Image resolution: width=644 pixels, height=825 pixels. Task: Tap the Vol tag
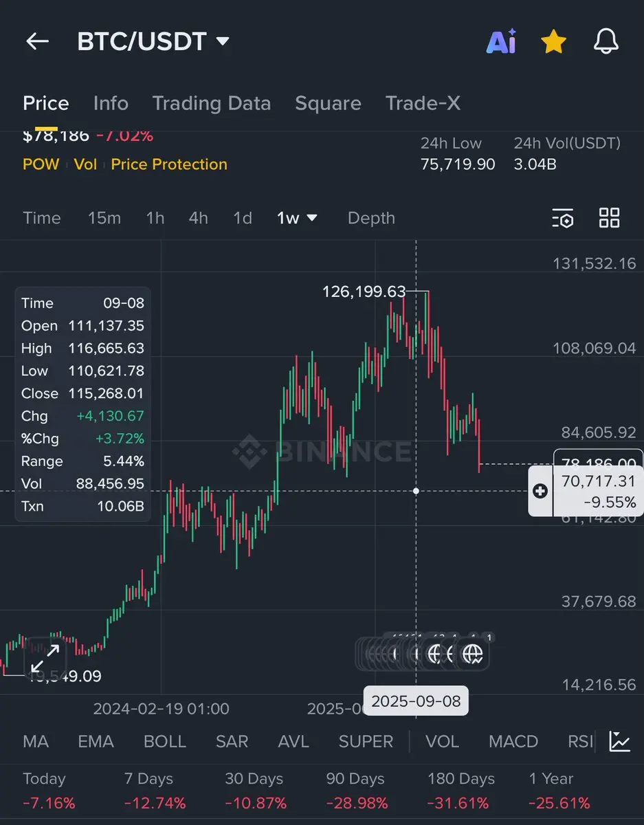pos(85,164)
